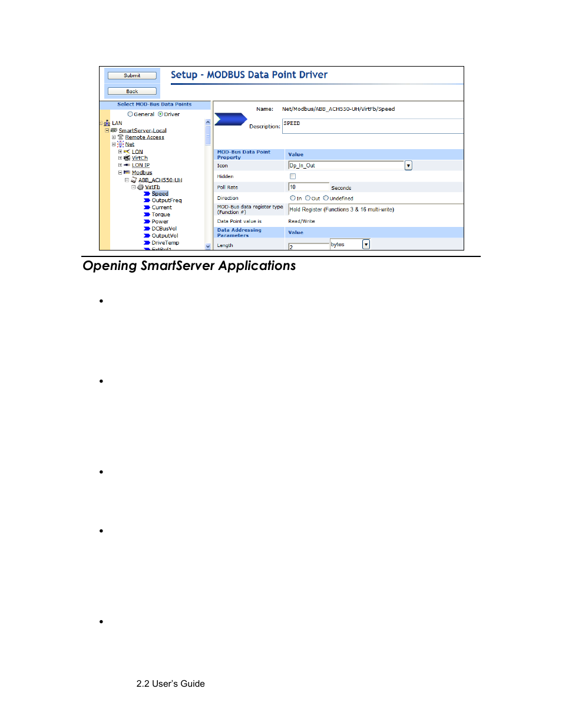Viewport: 562px width, 728px height.
Task: Click the Length value input field
Action: click(309, 246)
